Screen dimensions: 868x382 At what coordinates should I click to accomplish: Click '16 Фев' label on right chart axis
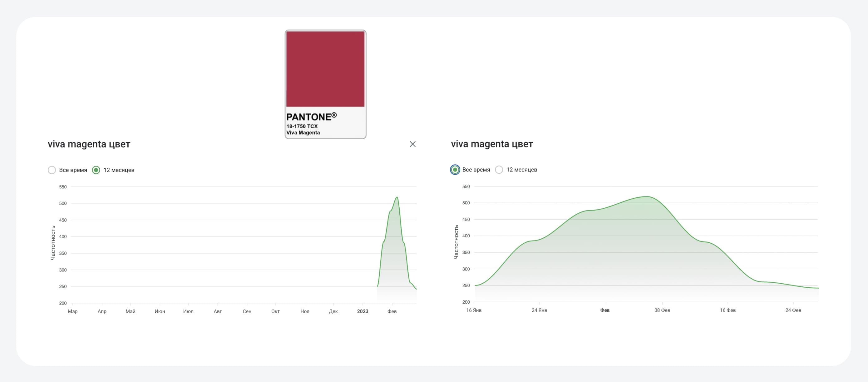[x=727, y=310]
